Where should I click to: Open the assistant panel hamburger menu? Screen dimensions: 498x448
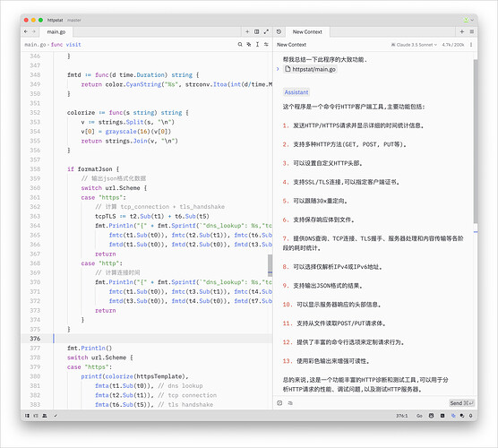pos(472,31)
